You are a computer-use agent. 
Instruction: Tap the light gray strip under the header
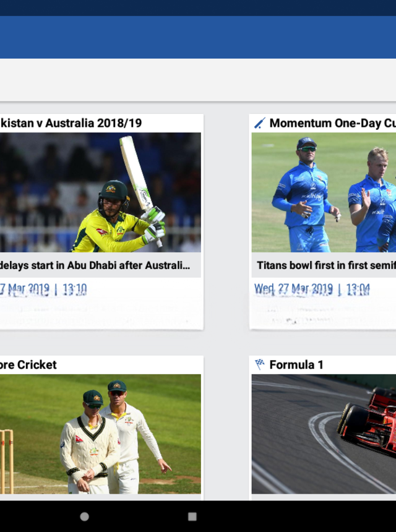tap(198, 80)
